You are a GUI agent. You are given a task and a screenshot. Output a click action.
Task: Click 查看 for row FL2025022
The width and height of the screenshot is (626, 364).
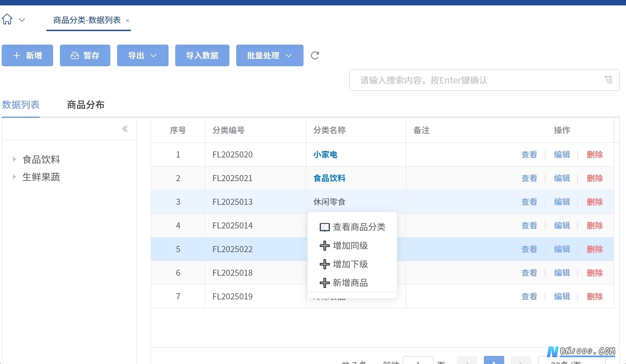point(529,249)
